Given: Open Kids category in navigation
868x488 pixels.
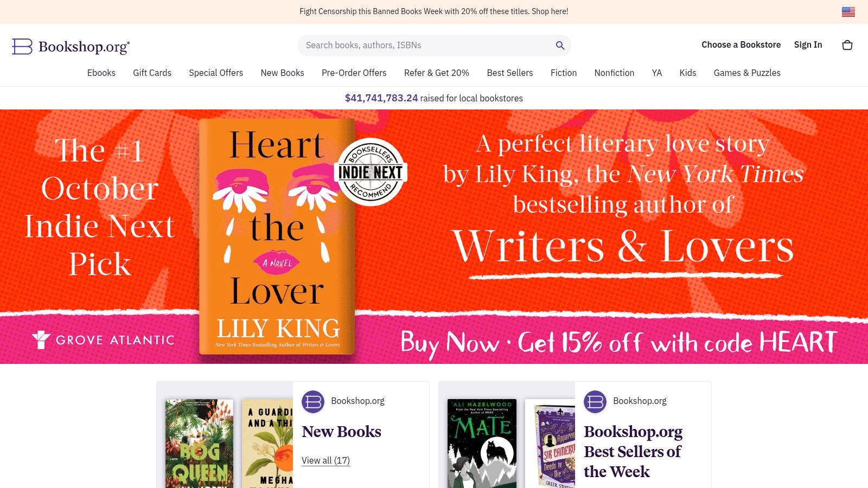Looking at the screenshot, I should click(688, 73).
